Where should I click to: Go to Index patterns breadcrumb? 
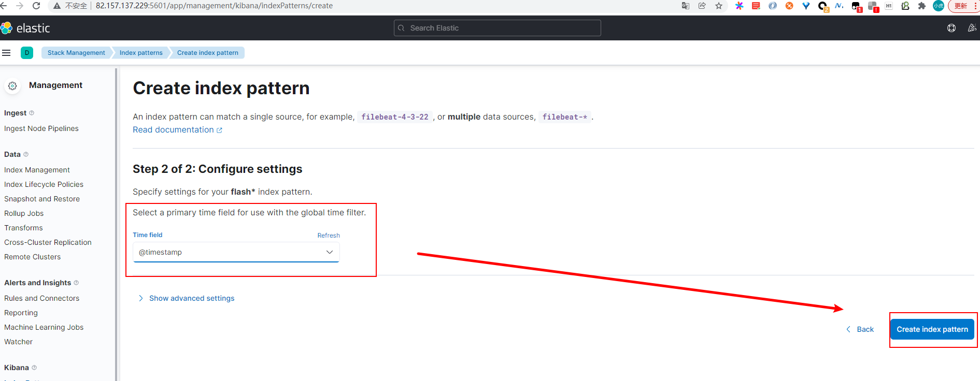[x=141, y=53]
